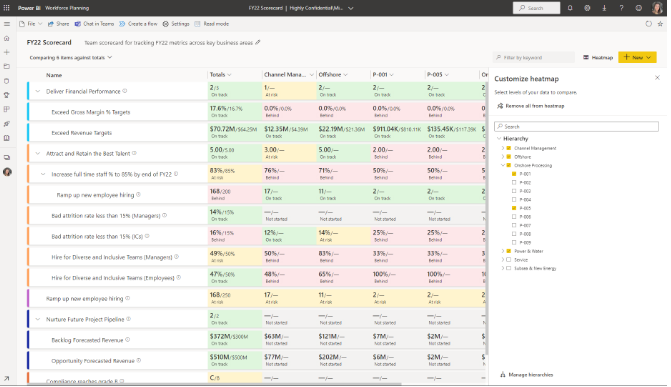Open the help question mark icon
Screen dimensions: 671x387
click(621, 8)
